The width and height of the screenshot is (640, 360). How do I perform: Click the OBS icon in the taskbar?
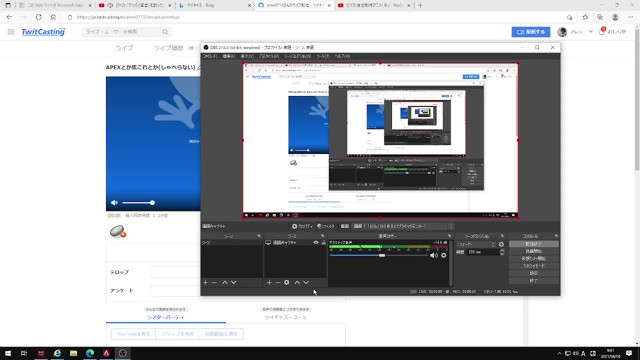123,353
